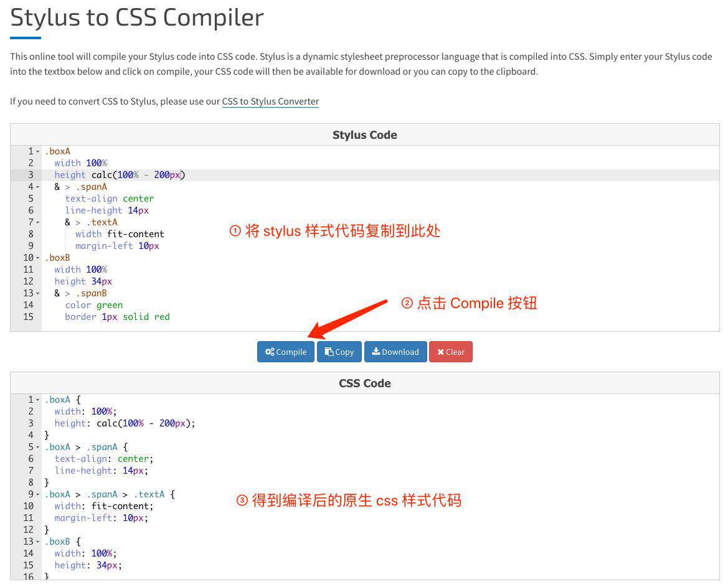
Task: Fold the '.boxA > .spanA {' rule at CSS line 5
Action: tap(37, 447)
